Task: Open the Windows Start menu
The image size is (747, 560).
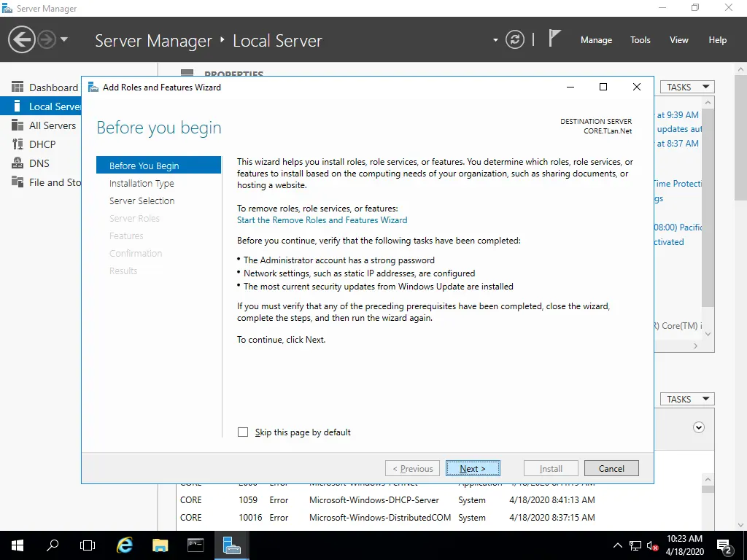Action: point(18,545)
